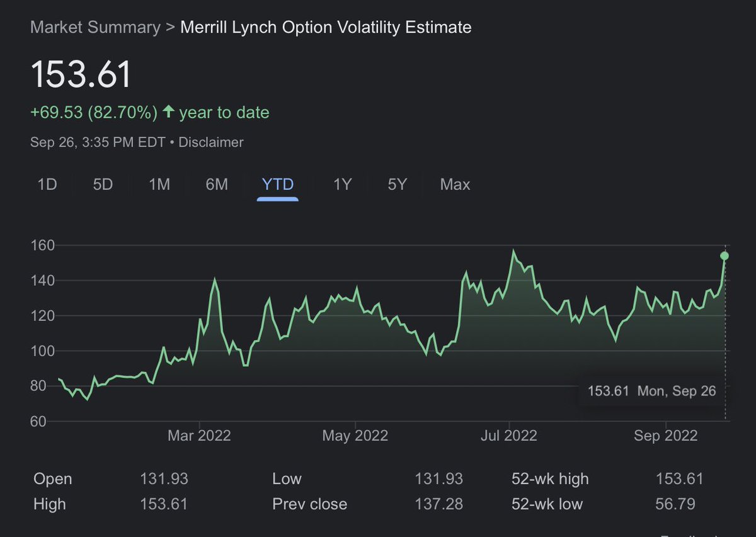
Task: Click the green data point on Sep 26
Action: pos(724,256)
